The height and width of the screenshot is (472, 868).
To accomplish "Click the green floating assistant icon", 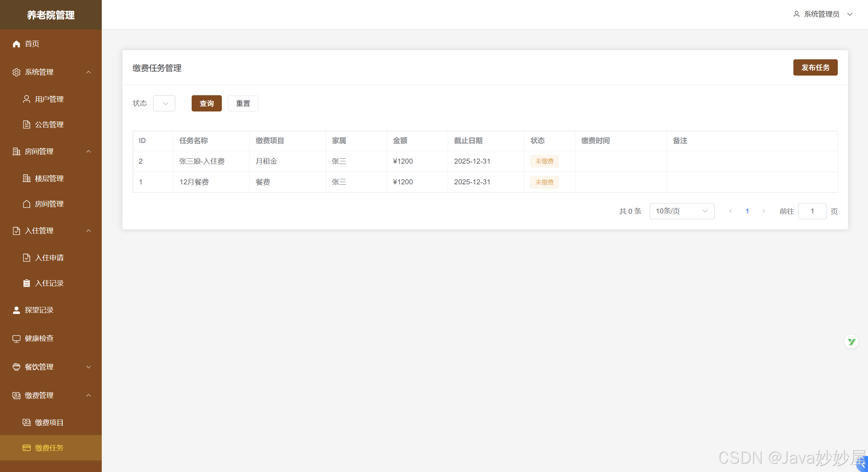I will (x=851, y=342).
